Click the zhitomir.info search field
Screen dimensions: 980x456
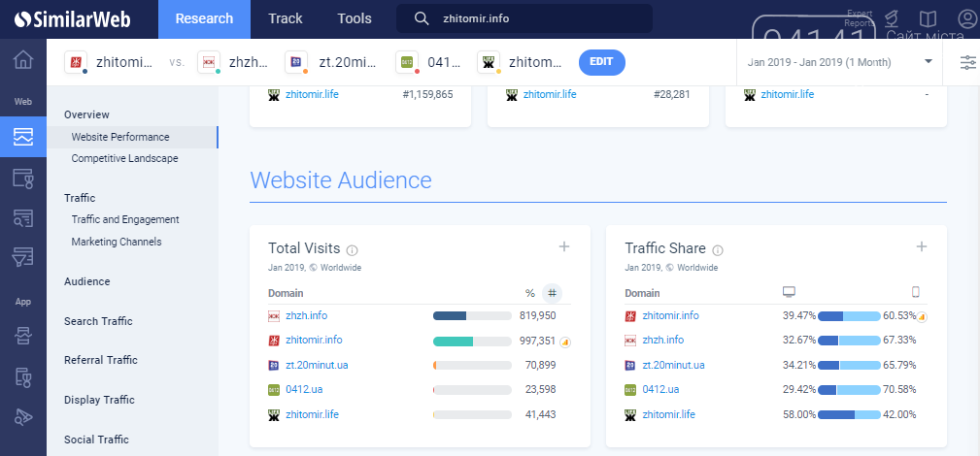click(x=524, y=18)
